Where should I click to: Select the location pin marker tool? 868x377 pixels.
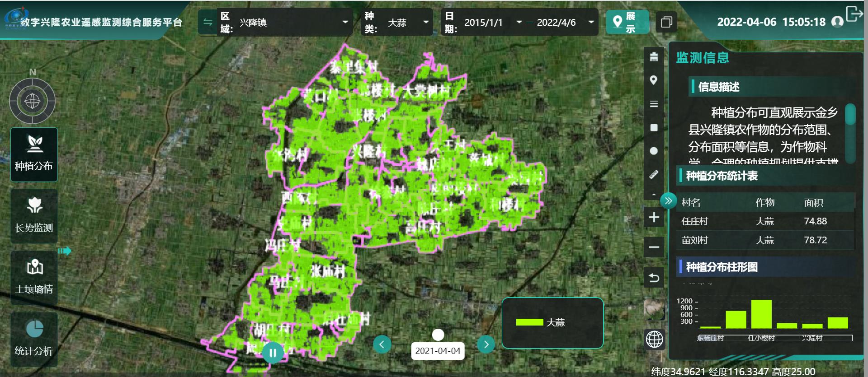tap(653, 80)
